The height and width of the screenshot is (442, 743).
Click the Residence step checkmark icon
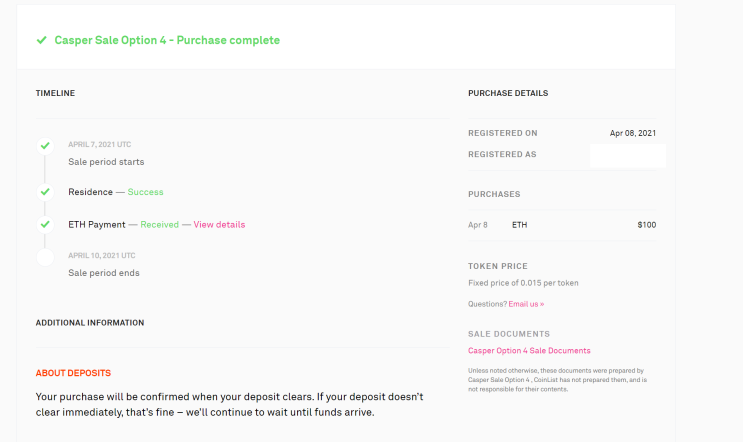45,191
